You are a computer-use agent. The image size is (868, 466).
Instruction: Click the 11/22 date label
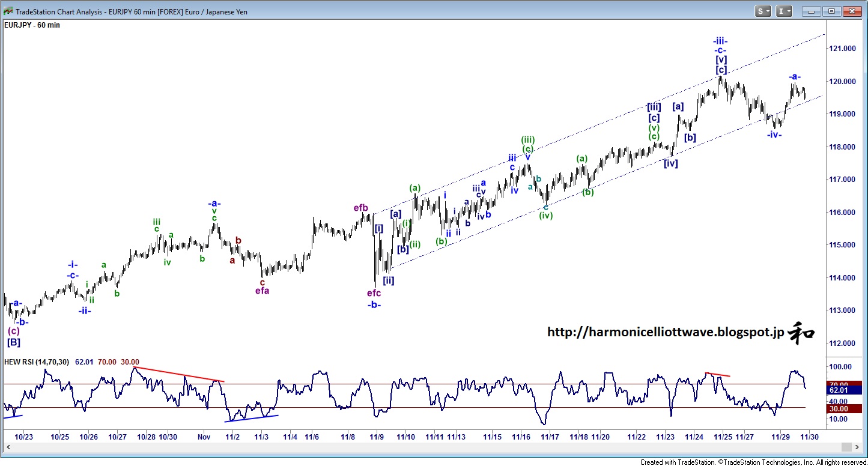[636, 437]
